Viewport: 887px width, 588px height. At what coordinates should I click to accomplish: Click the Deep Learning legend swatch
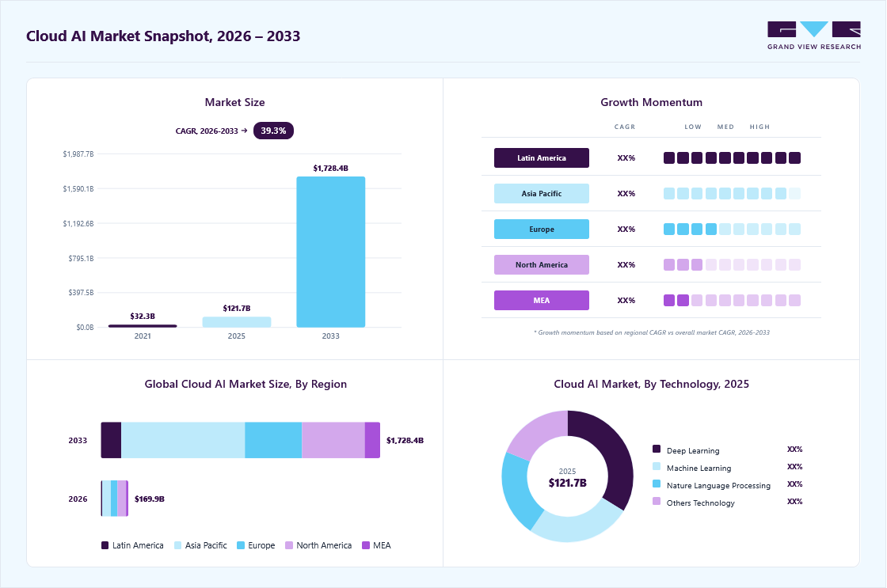657,449
